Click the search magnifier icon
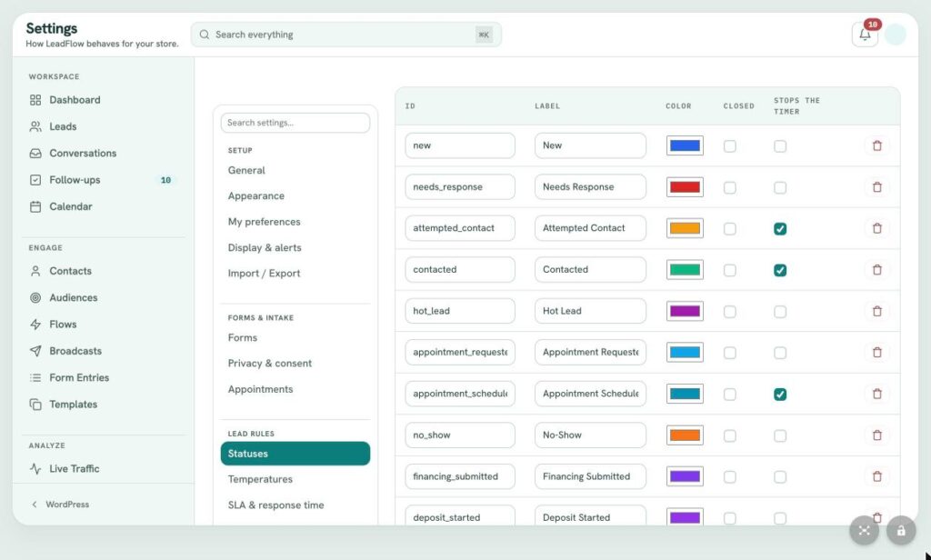Image resolution: width=931 pixels, height=560 pixels. (205, 35)
